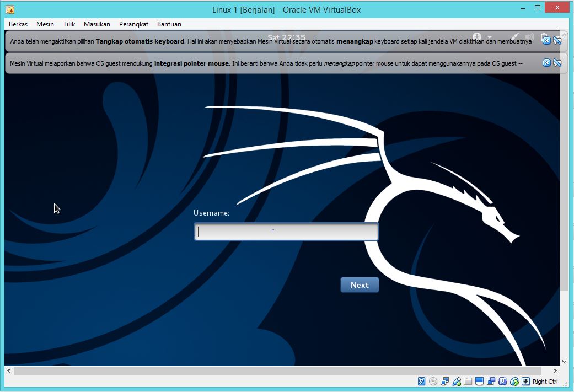Expand the Bantuan menu
This screenshot has height=392, width=574.
click(169, 24)
